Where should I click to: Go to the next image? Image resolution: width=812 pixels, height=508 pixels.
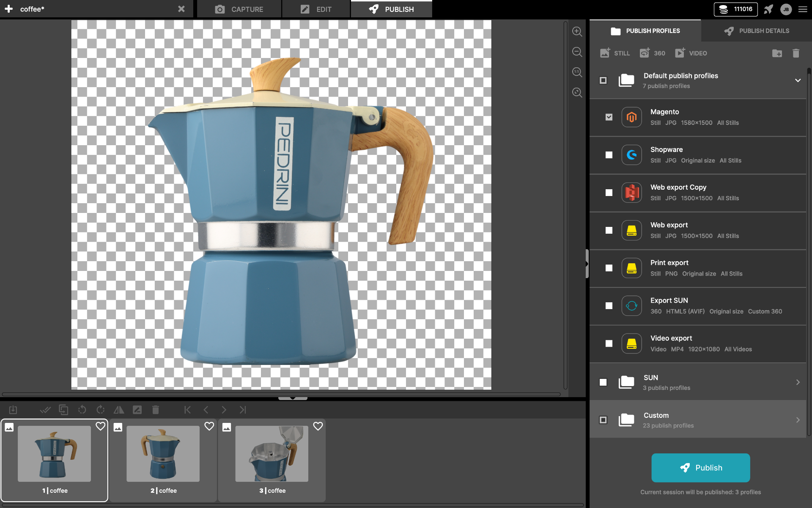click(x=224, y=410)
